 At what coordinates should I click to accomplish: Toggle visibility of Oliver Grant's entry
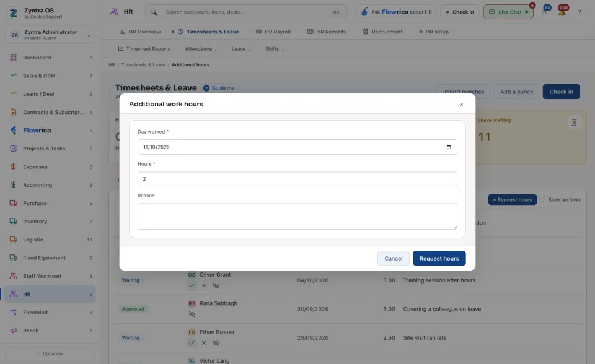(216, 285)
